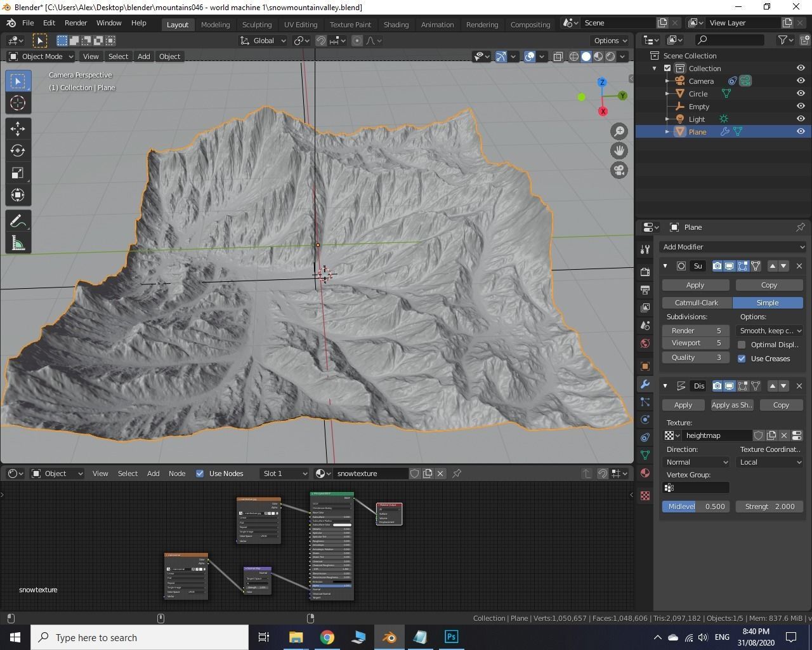Click the Viewport subdivisions field
The width and height of the screenshot is (812, 650).
pos(695,343)
